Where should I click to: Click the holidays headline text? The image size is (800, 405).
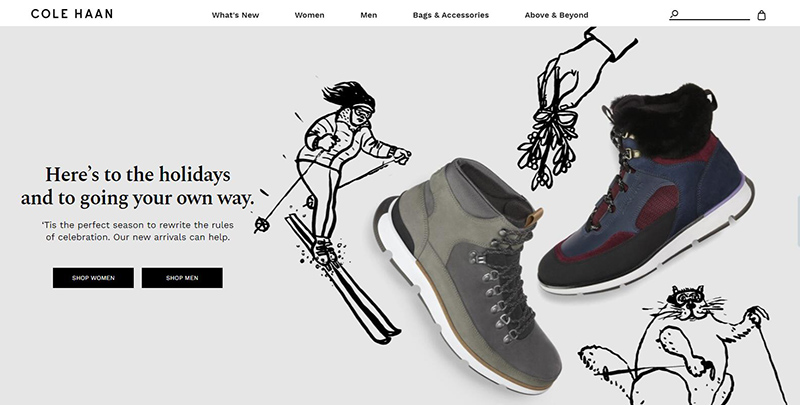pyautogui.click(x=137, y=186)
